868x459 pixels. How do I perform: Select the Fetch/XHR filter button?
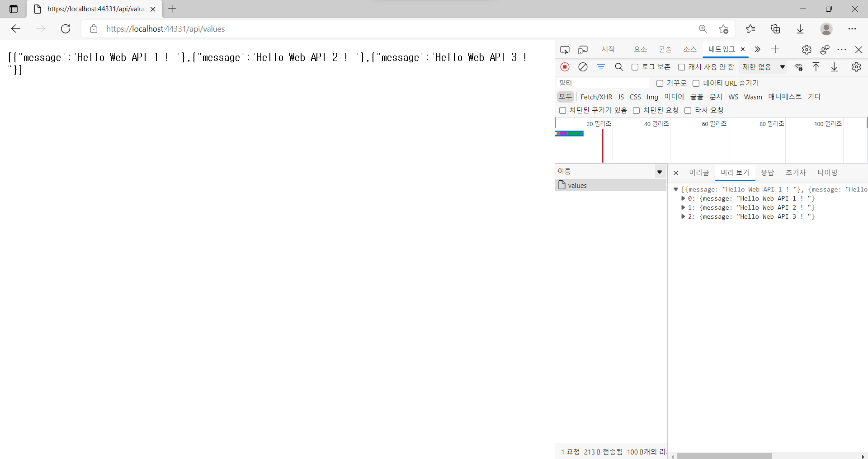coord(596,97)
